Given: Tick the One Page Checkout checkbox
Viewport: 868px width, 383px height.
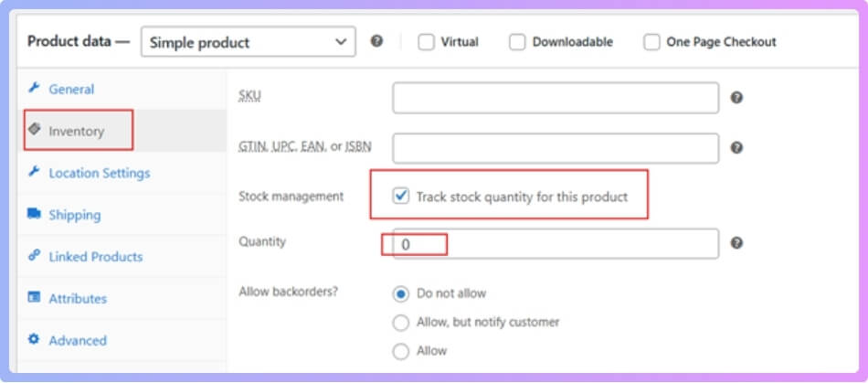Looking at the screenshot, I should click(x=651, y=42).
